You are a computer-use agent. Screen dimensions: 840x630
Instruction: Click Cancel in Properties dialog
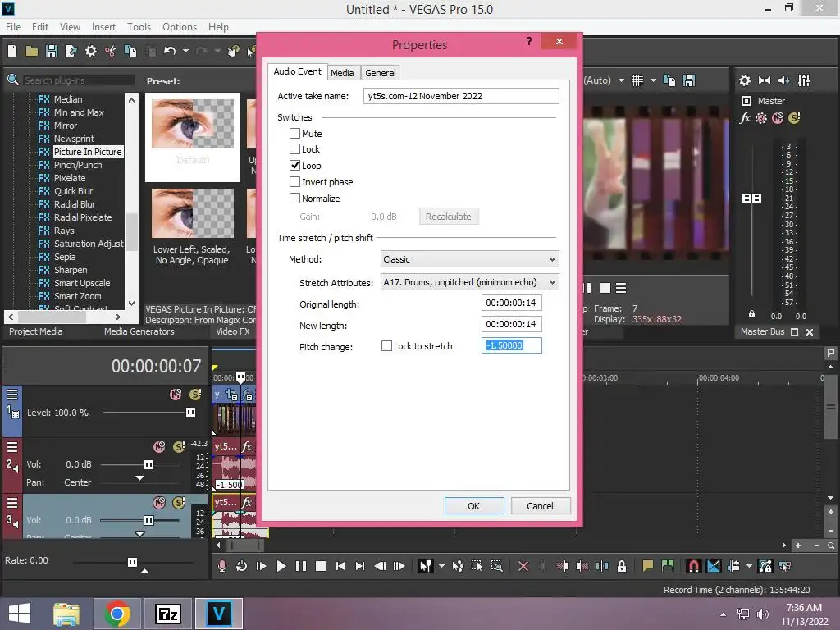click(x=540, y=505)
